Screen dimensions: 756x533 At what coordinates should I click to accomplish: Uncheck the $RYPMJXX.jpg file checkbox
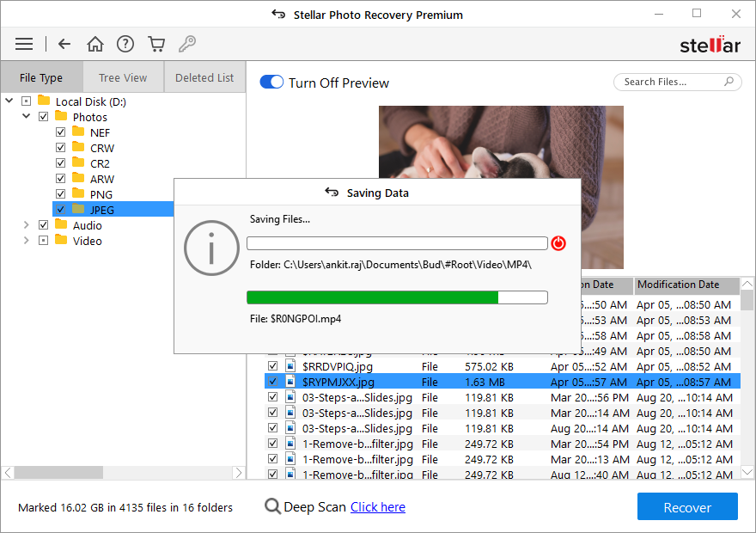click(272, 382)
